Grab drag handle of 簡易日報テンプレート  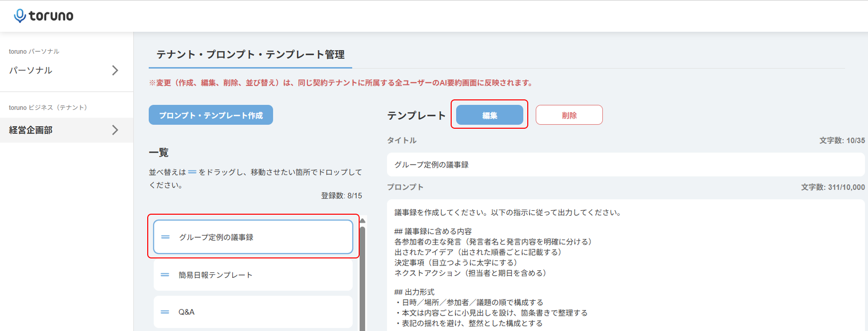165,275
